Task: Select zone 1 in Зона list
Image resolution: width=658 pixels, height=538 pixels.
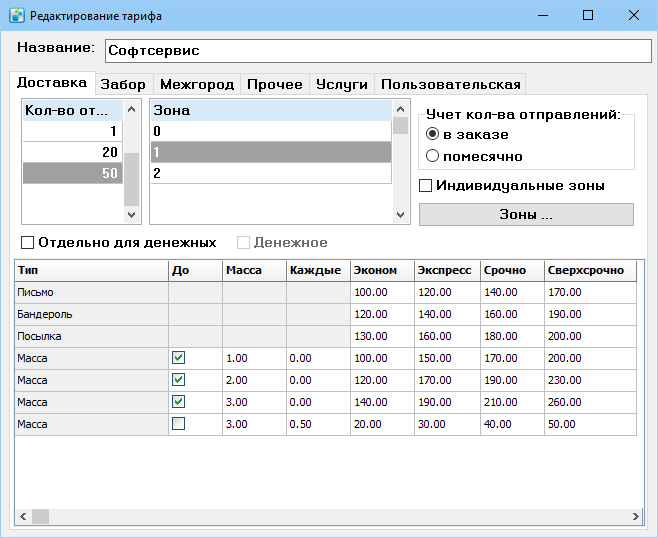Action: [271, 152]
